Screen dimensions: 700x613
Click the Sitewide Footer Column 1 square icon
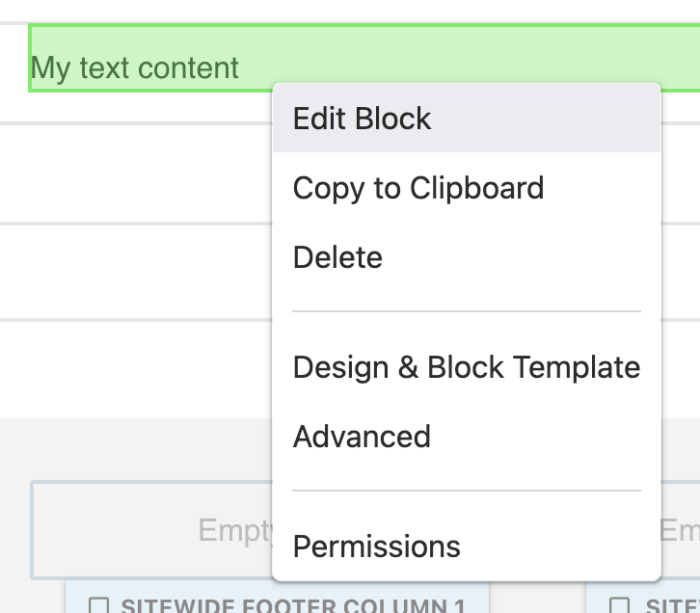[98, 606]
